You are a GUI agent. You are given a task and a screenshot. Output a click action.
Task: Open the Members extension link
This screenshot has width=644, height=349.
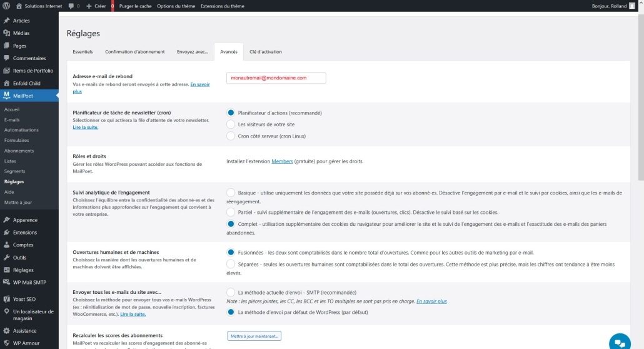[282, 161]
